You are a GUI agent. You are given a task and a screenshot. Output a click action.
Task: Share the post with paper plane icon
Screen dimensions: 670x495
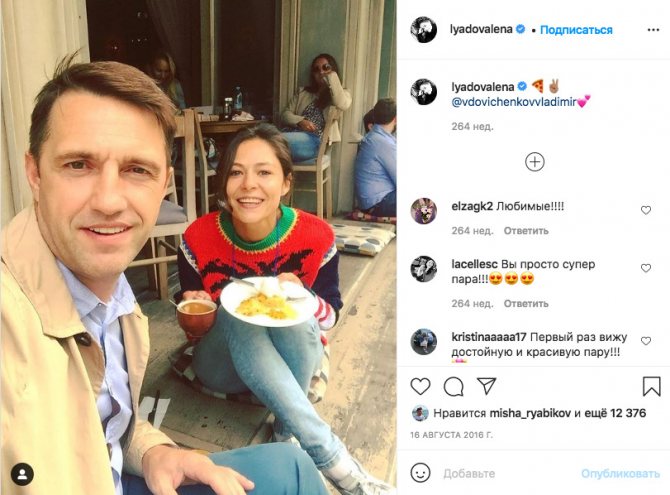486,386
